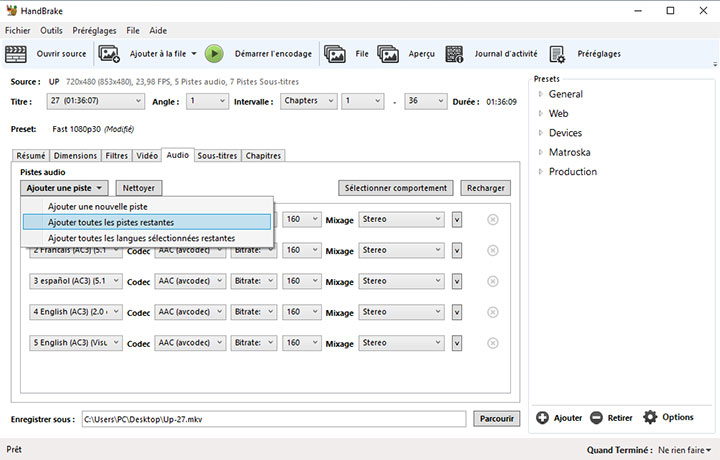Screen dimensions: 720x460
Task: Click the Nettoyer button
Action: coord(139,188)
